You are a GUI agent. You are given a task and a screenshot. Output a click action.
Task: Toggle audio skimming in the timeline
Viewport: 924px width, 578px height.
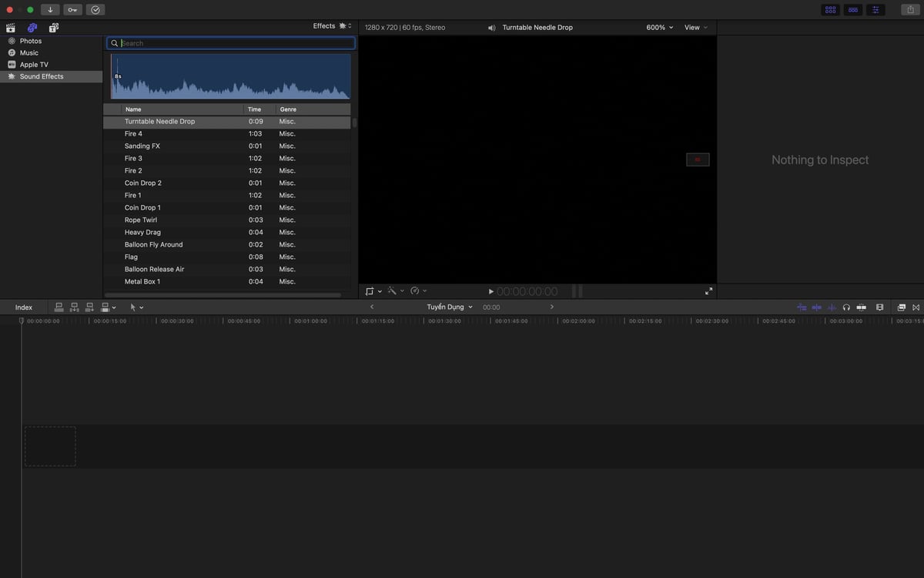click(832, 307)
